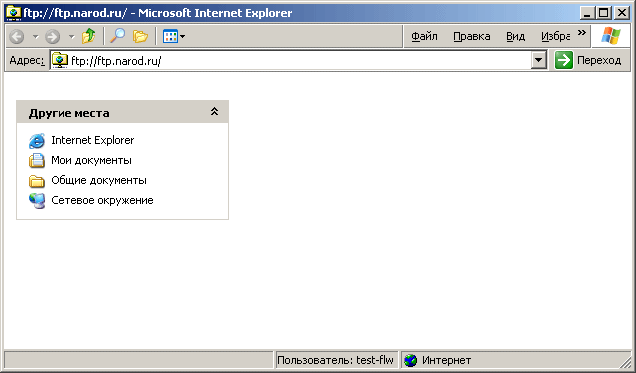
Task: Collapse the Другие места panel
Action: pyautogui.click(x=214, y=111)
